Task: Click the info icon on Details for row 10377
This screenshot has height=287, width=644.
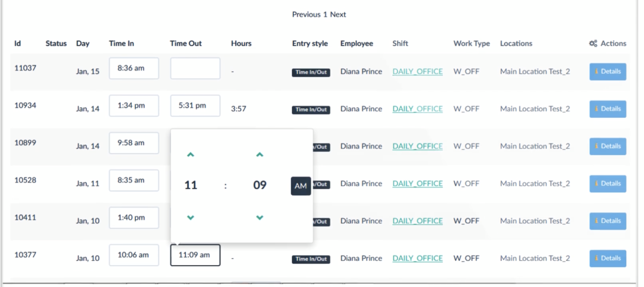Action: [597, 258]
